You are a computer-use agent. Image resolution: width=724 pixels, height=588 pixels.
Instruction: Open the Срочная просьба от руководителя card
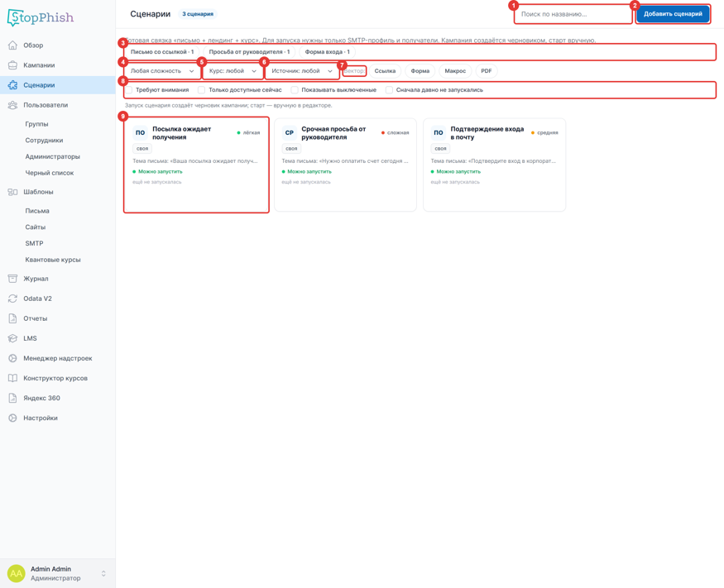345,165
